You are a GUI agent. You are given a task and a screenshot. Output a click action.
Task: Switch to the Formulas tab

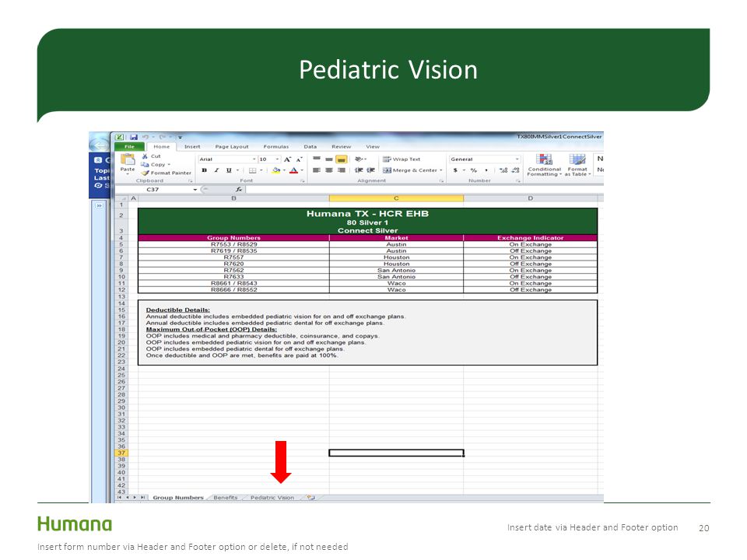(x=275, y=147)
